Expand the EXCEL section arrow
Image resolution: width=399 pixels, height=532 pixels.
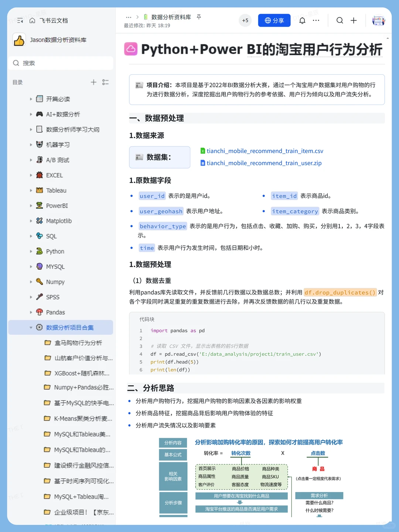point(31,175)
